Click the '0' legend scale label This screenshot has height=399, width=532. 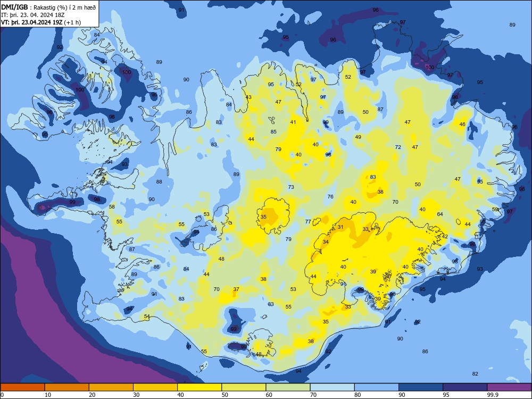pos(2,395)
